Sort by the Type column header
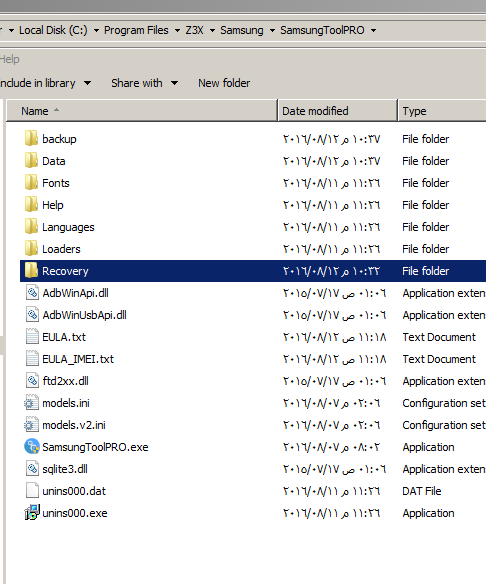The height and width of the screenshot is (584, 486). coord(442,111)
